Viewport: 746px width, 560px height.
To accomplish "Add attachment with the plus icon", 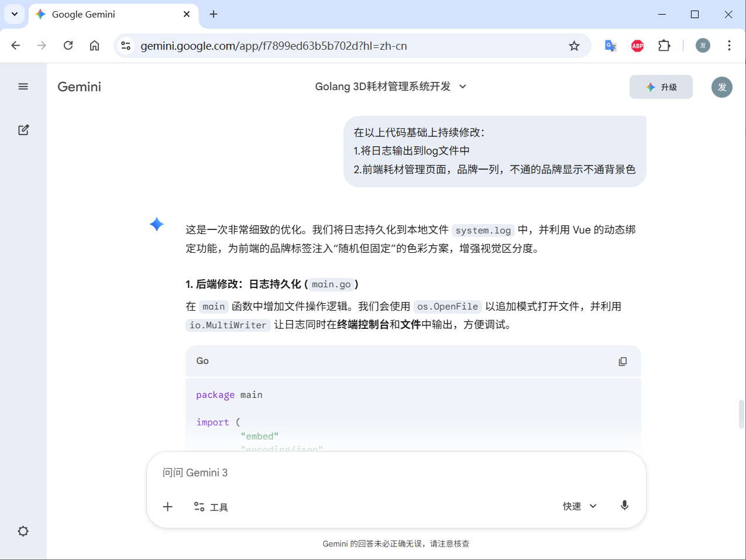I will pos(168,507).
